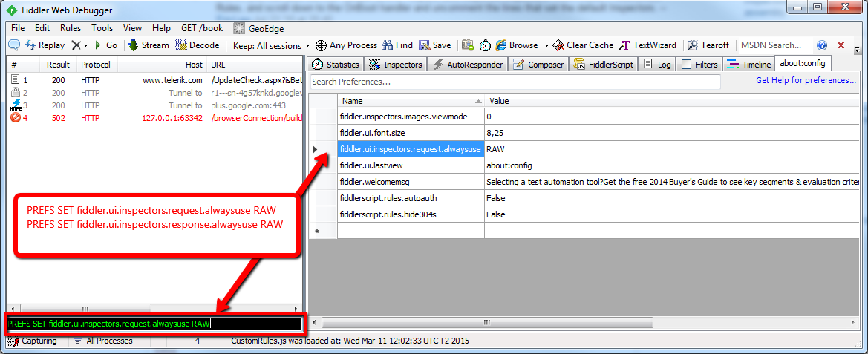The height and width of the screenshot is (354, 868).
Task: Click the Host column header
Action: (162, 65)
